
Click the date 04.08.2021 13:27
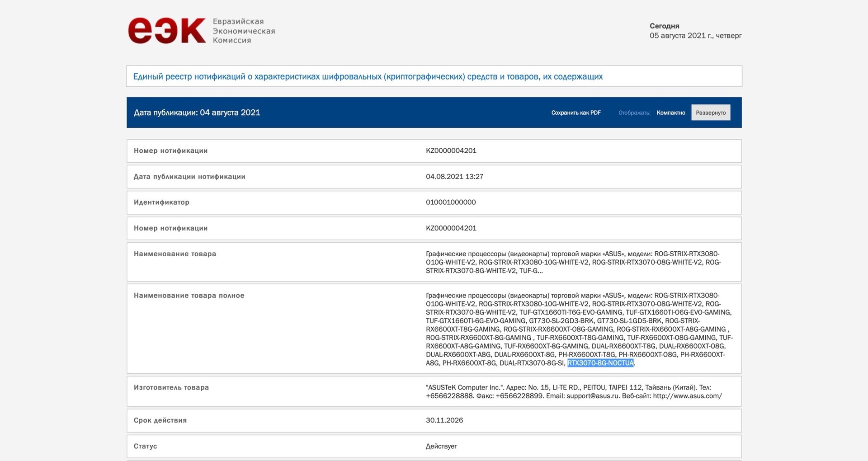[454, 176]
